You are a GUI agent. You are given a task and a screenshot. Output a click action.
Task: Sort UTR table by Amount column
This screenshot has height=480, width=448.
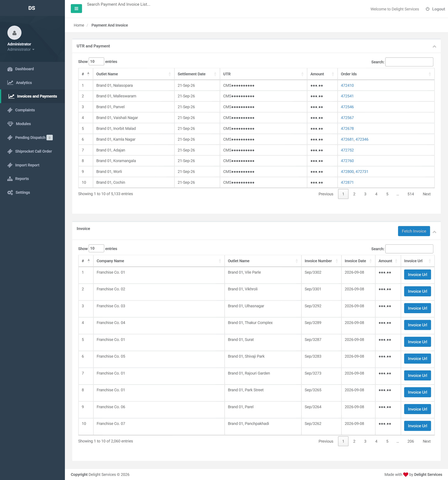[322, 74]
